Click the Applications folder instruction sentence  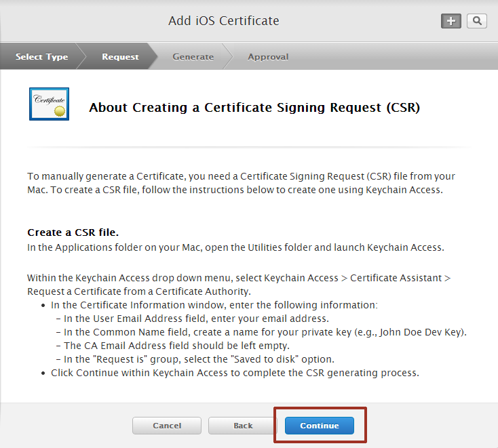[235, 247]
